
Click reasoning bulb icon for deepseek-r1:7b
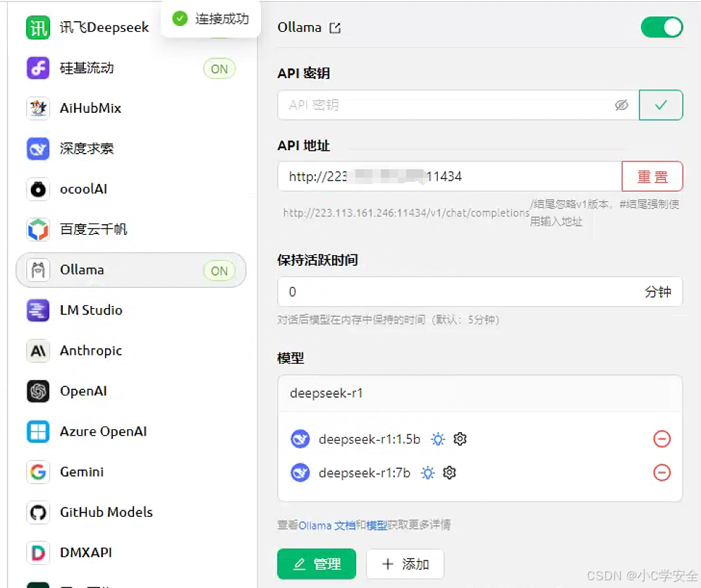pos(428,472)
